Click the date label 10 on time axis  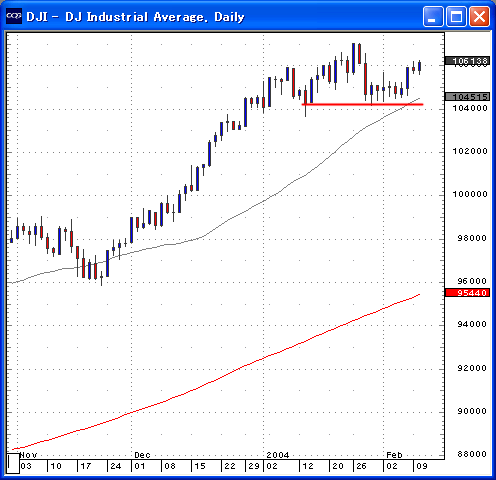[56, 466]
